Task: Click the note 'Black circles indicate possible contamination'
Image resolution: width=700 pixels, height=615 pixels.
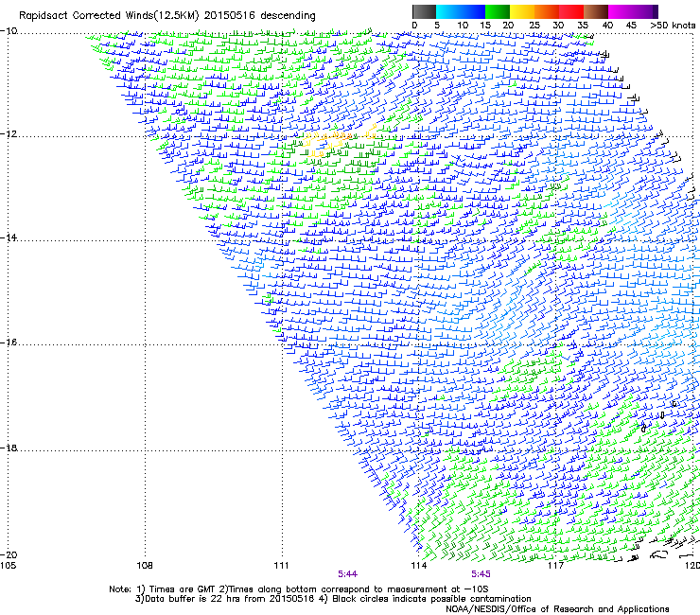Action: pos(431,599)
